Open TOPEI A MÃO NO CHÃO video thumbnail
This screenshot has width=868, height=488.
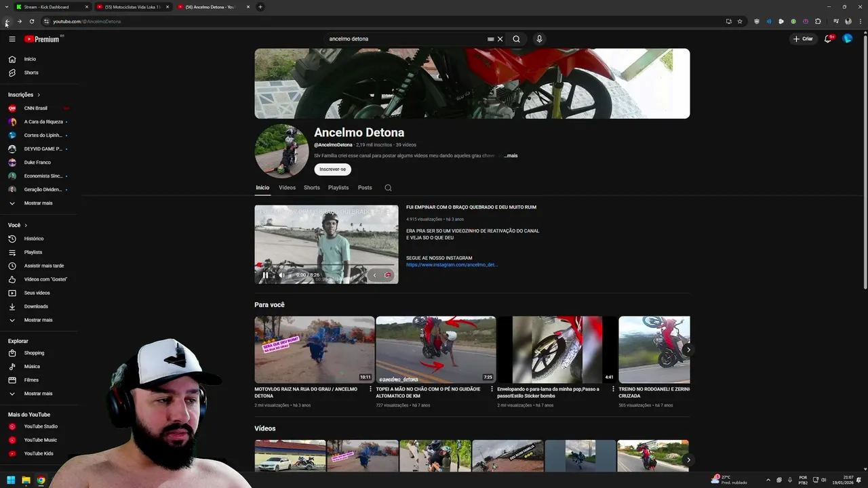435,350
